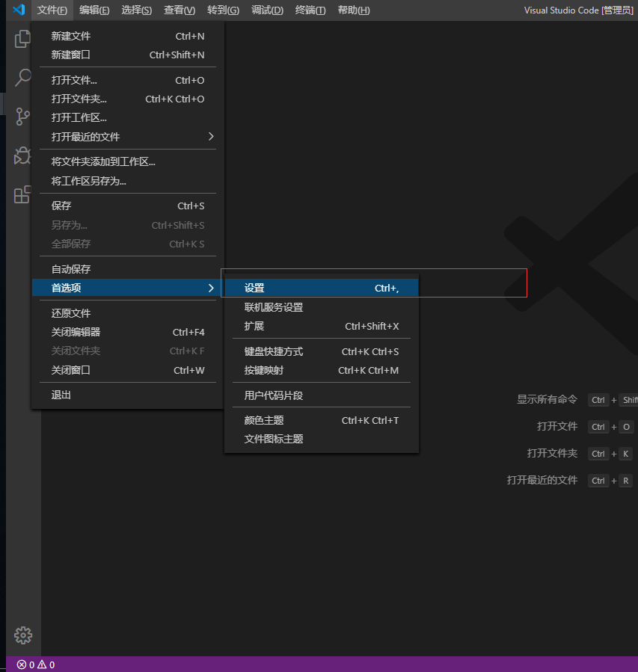638x672 pixels.
Task: Choose 新建窗口 menu entry
Action: 128,55
